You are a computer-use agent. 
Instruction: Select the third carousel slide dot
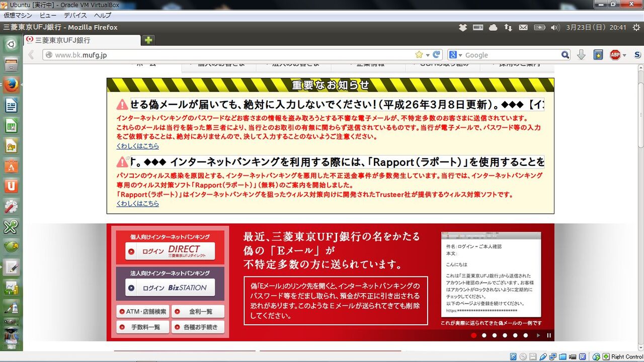click(x=495, y=335)
